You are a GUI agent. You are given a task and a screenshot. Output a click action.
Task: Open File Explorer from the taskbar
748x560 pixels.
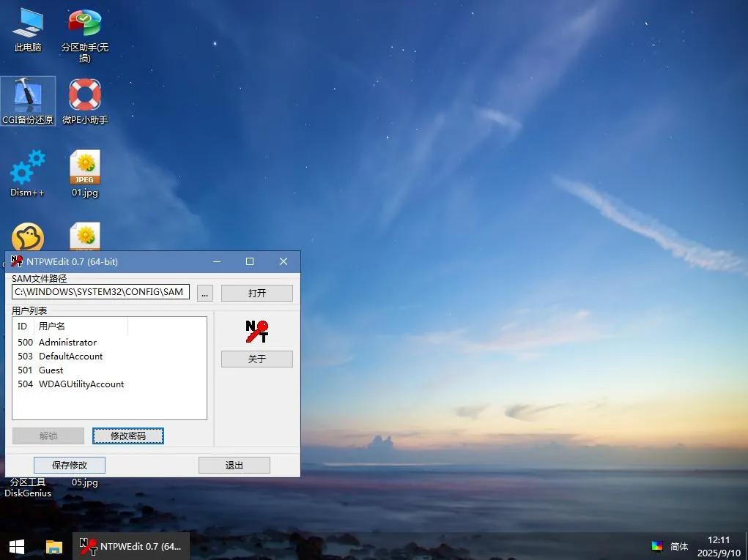pos(54,546)
